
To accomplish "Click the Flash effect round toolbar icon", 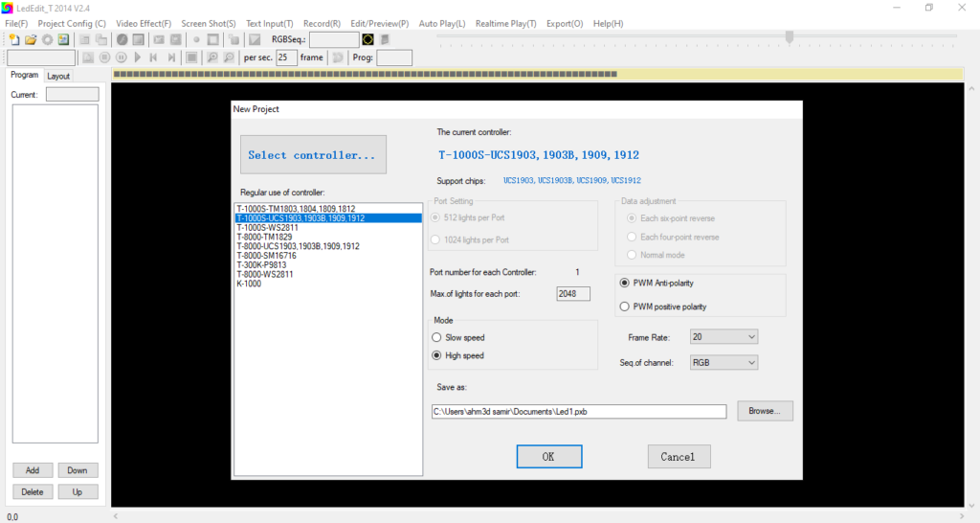I will 122,39.
